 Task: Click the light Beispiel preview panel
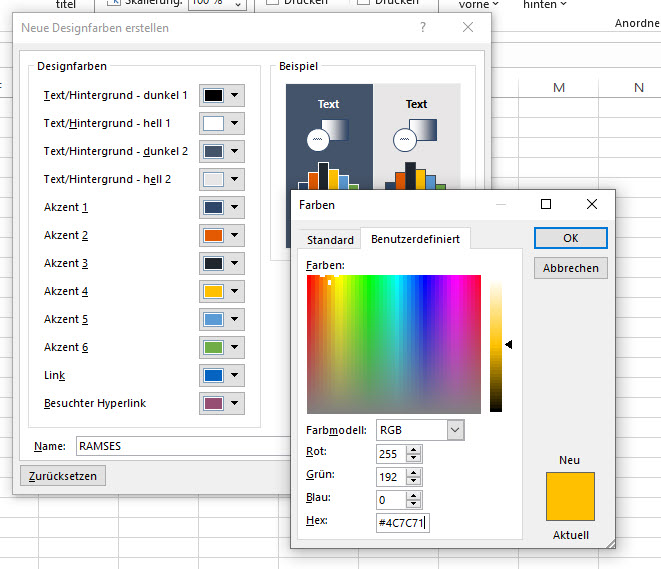(416, 137)
